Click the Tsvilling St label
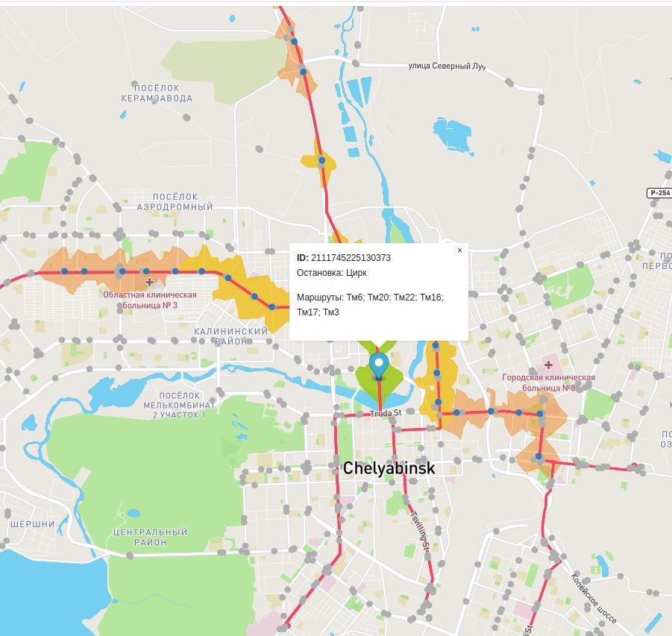The height and width of the screenshot is (636, 672). pyautogui.click(x=420, y=530)
